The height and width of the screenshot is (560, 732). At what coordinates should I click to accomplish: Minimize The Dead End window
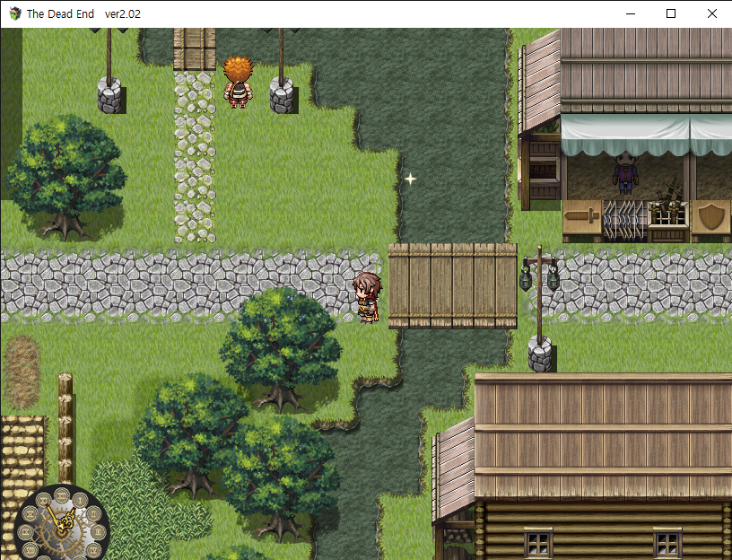pos(631,13)
